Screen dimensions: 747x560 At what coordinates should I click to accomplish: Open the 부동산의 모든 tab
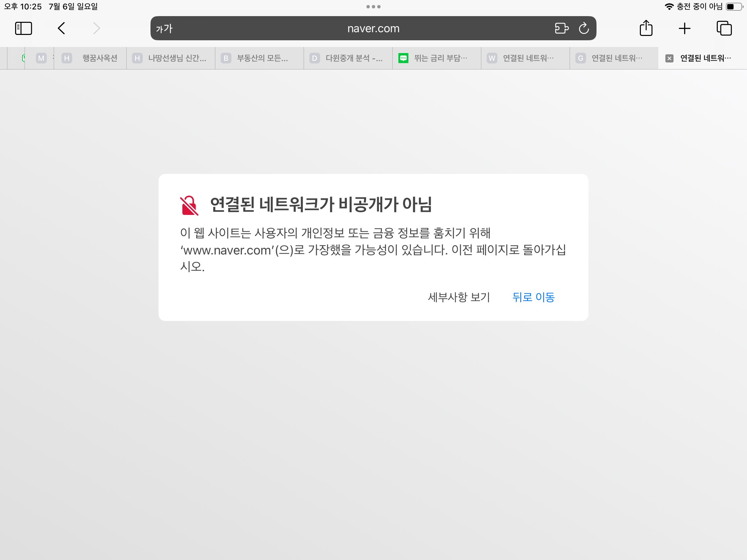point(262,58)
